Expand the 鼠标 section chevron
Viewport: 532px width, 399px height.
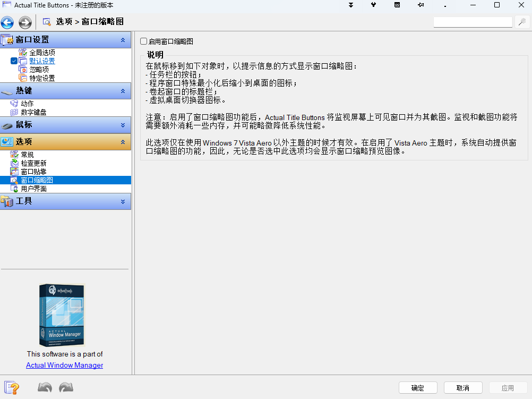click(123, 125)
